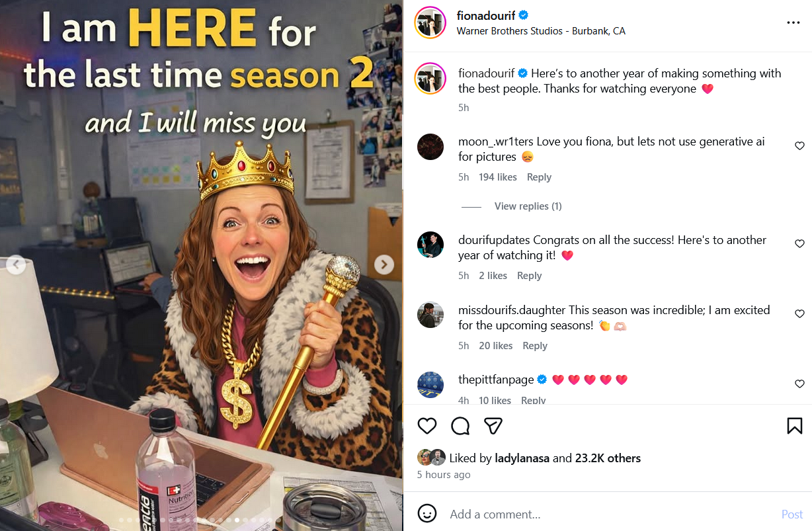The height and width of the screenshot is (531, 812).
Task: Open comments with the speech bubble icon
Action: tap(460, 426)
